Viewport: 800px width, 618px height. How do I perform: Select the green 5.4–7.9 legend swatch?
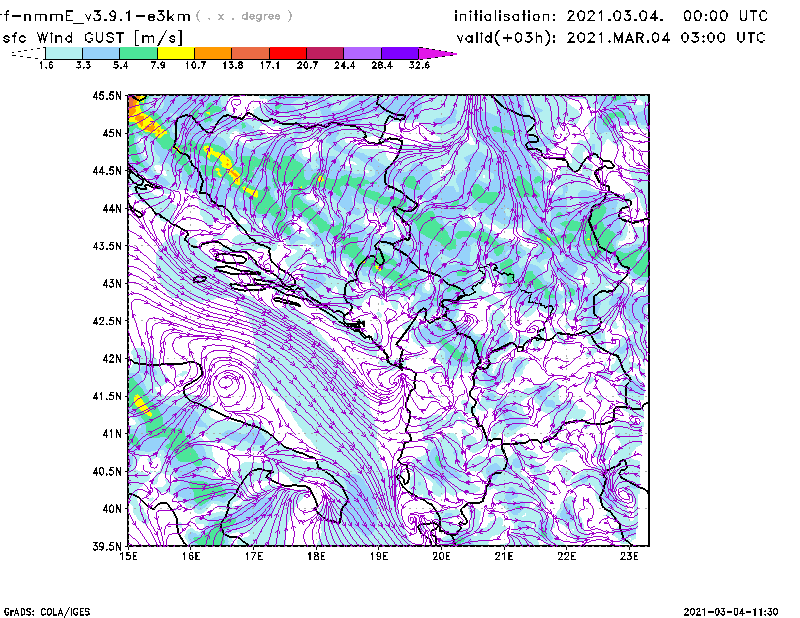(x=138, y=53)
